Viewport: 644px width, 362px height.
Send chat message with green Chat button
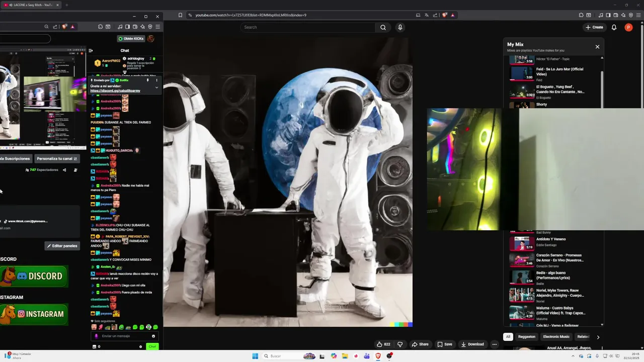point(152,346)
